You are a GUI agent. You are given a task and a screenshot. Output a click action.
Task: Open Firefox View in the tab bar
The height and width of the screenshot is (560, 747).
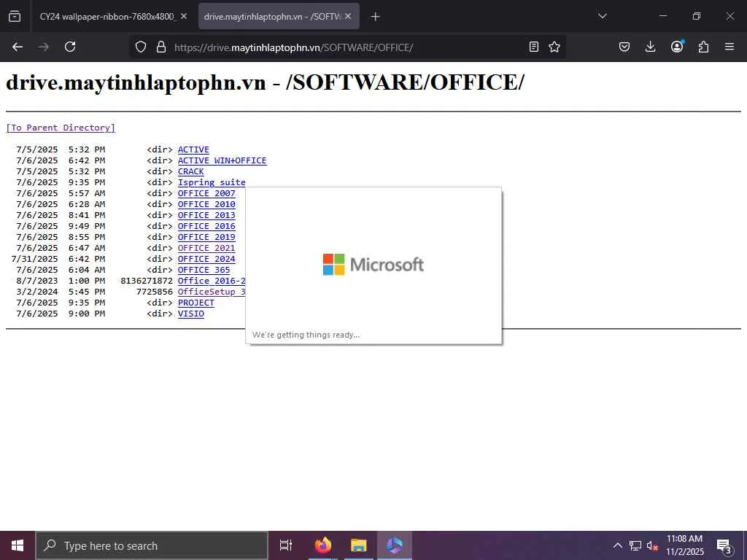[x=15, y=16]
